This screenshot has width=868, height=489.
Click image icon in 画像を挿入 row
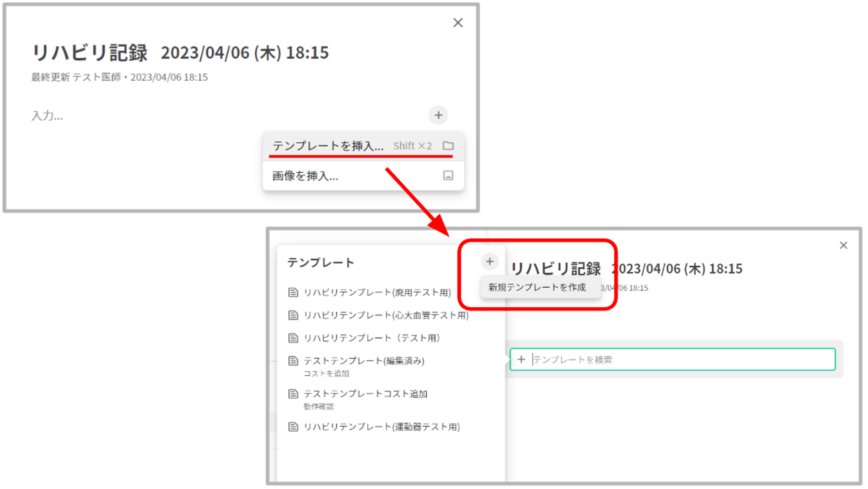(x=448, y=175)
